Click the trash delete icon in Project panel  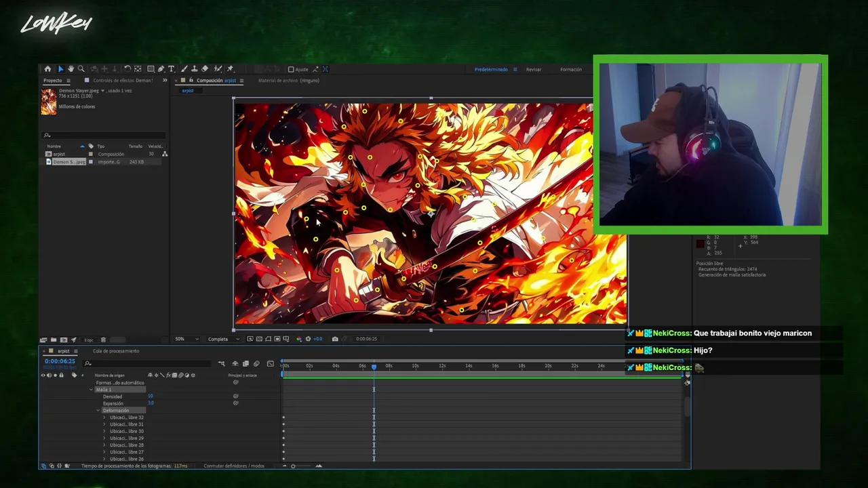tap(103, 340)
